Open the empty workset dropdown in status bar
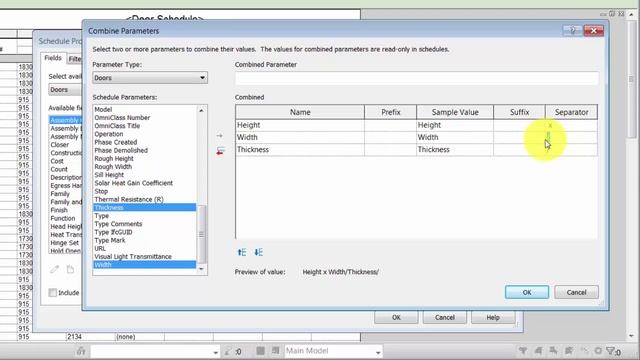The width and height of the screenshot is (640, 360). pos(155,351)
